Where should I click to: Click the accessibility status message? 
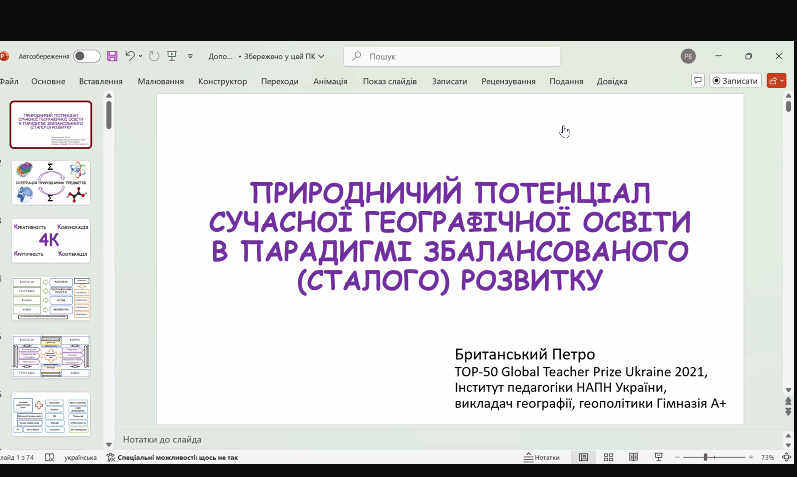[177, 457]
